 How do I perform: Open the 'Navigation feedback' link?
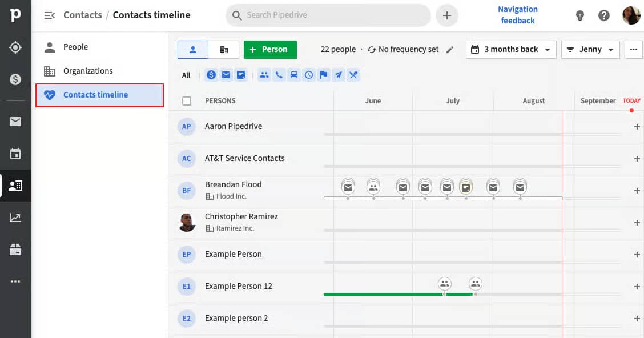(517, 15)
